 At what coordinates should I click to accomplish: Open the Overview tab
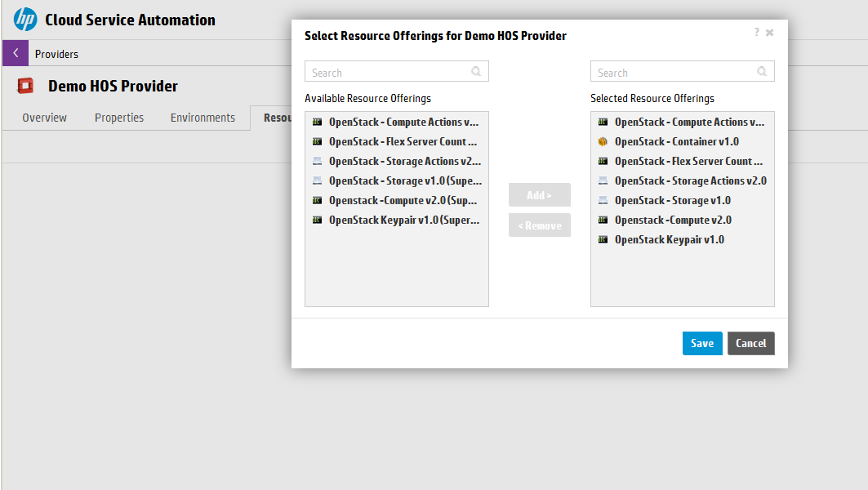[x=44, y=118]
